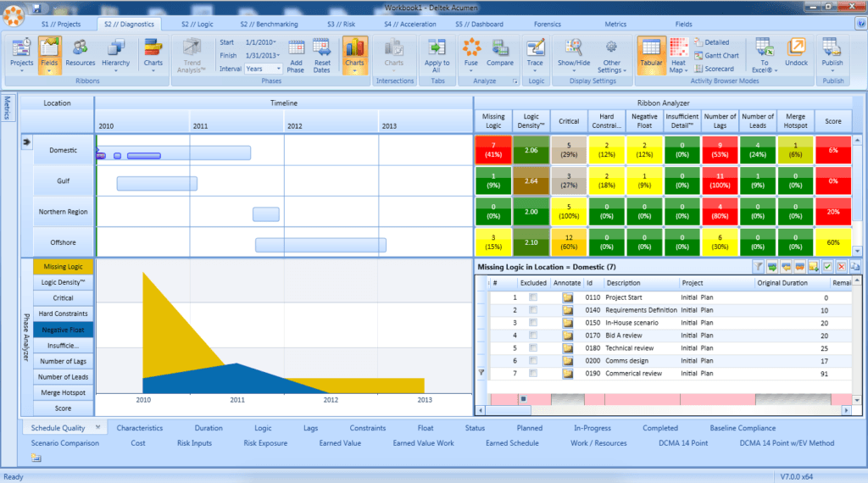Select Negative Float in Phase Analyzer
Viewport: 868px width, 483px height.
(x=63, y=330)
